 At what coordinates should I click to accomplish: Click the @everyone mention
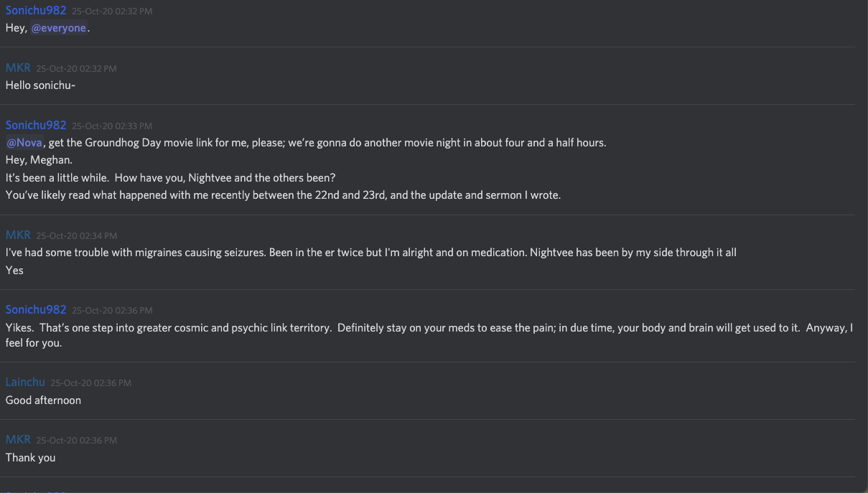pyautogui.click(x=59, y=28)
